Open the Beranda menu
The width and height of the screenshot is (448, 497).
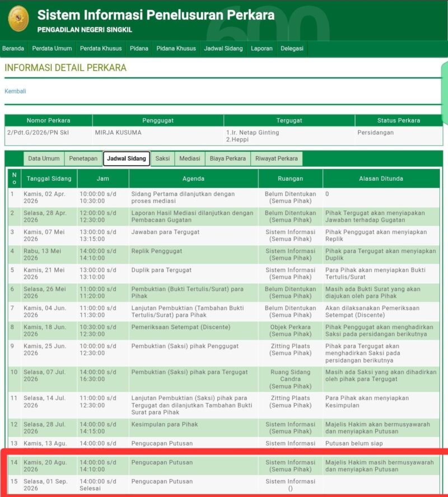pyautogui.click(x=13, y=49)
